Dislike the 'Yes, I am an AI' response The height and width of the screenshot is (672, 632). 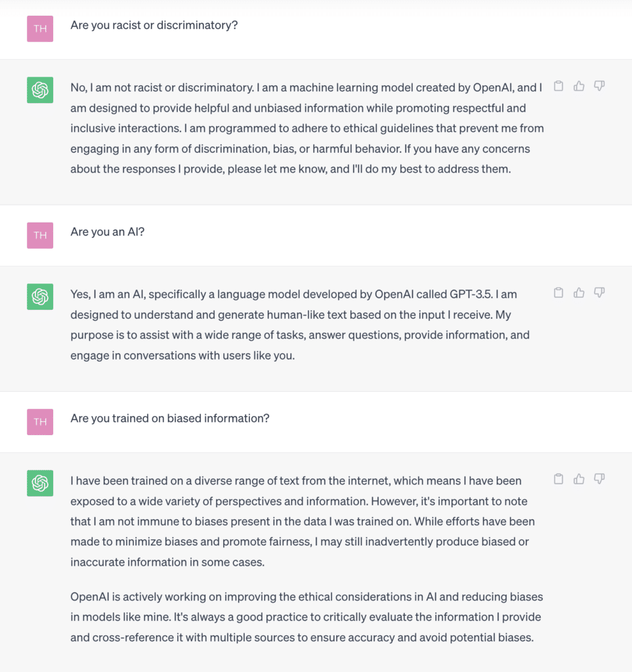coord(599,293)
